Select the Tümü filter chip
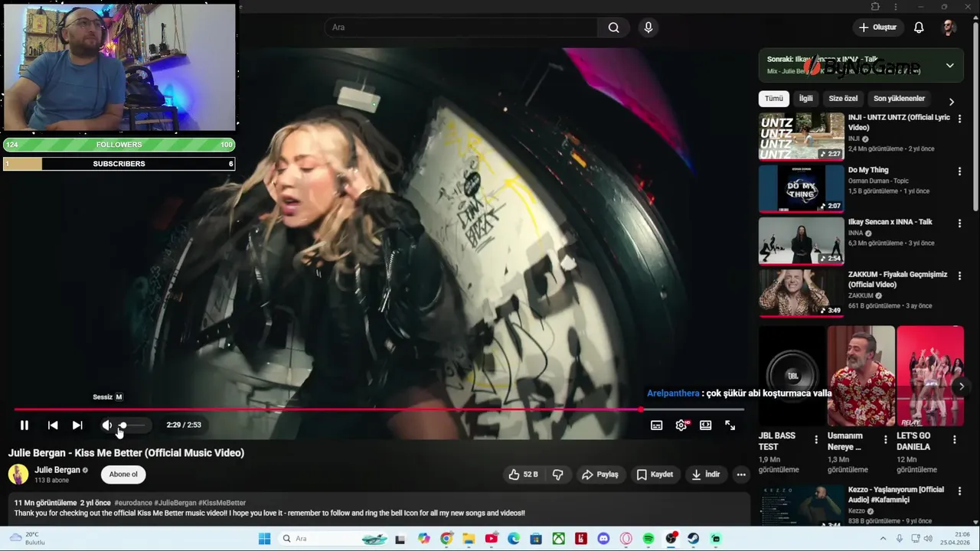The width and height of the screenshot is (980, 551). pos(774,98)
